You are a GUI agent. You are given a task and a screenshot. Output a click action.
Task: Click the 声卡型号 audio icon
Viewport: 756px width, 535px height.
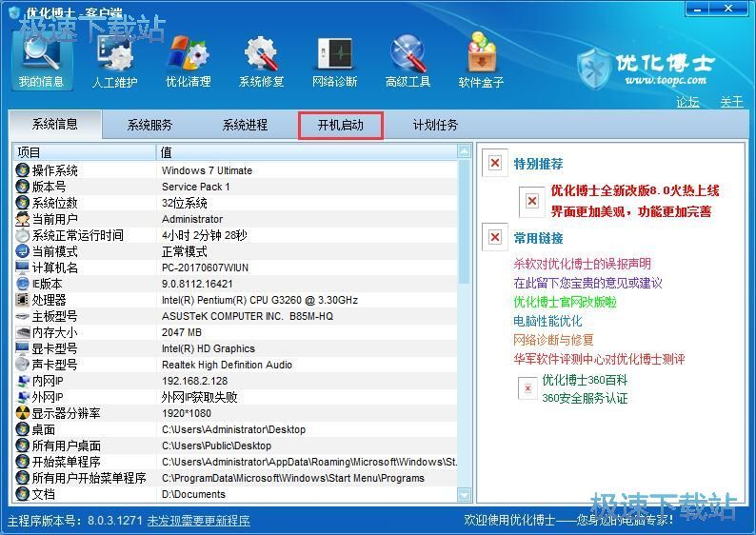tap(22, 365)
